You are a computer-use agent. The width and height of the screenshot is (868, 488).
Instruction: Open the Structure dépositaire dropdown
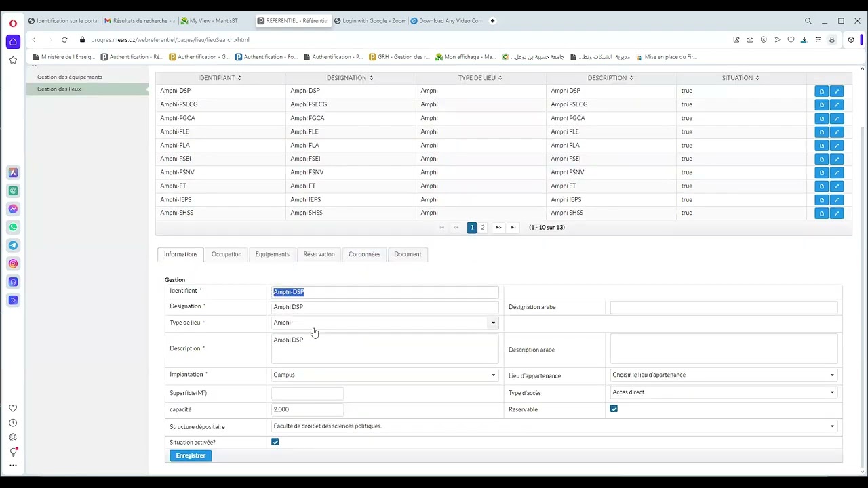click(554, 426)
